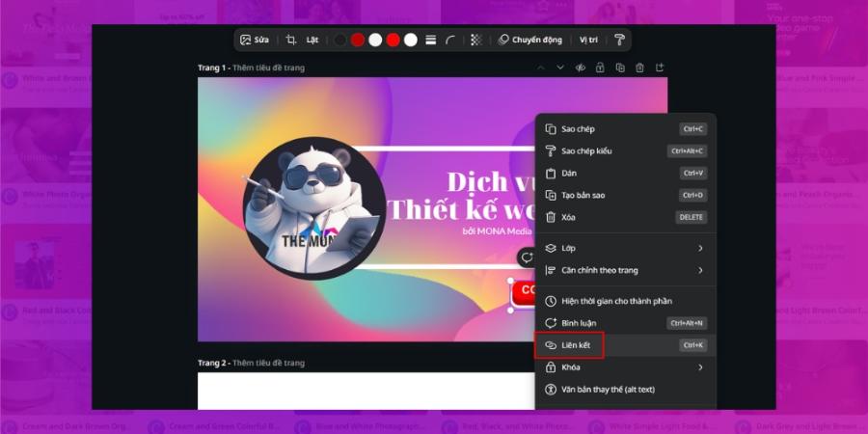Click the copy style paint roller icon
This screenshot has width=868, height=434.
click(x=619, y=40)
